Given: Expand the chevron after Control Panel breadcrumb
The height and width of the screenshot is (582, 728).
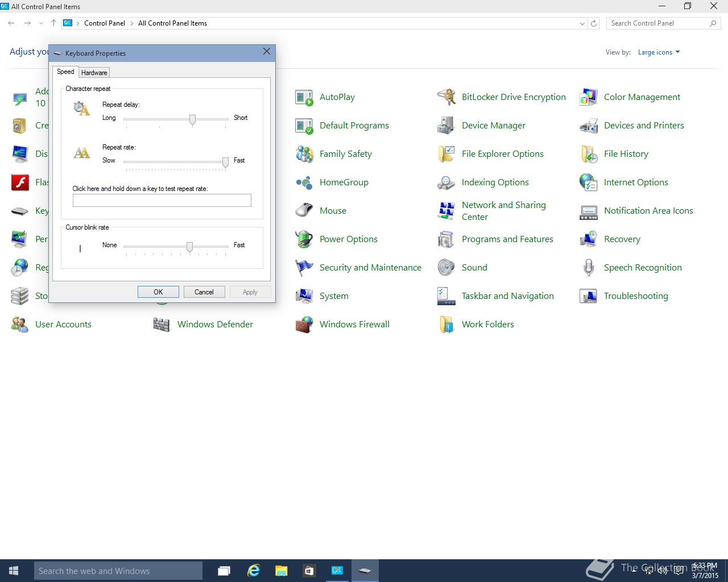Looking at the screenshot, I should pos(131,23).
